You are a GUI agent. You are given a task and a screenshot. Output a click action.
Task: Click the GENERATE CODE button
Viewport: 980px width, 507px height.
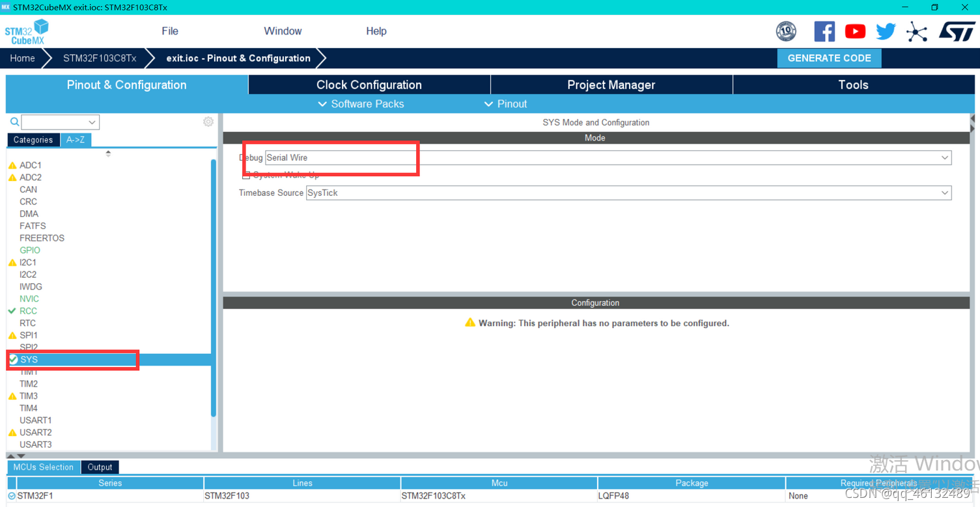[x=829, y=58]
